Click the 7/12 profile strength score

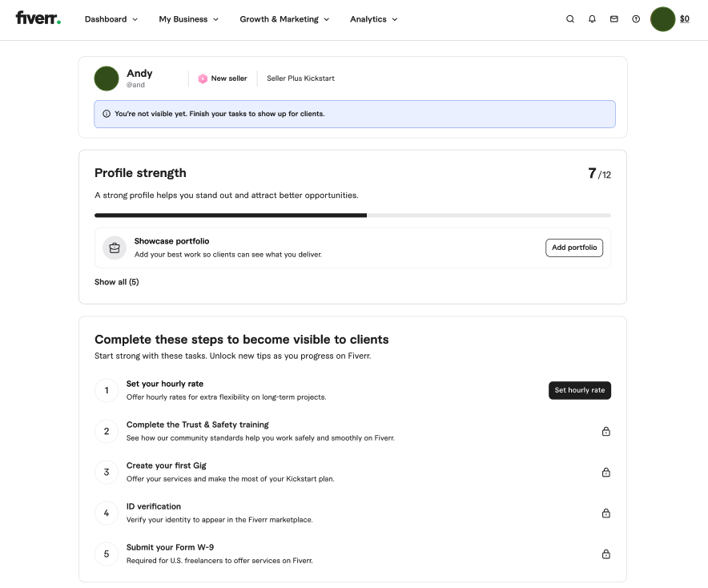point(599,173)
